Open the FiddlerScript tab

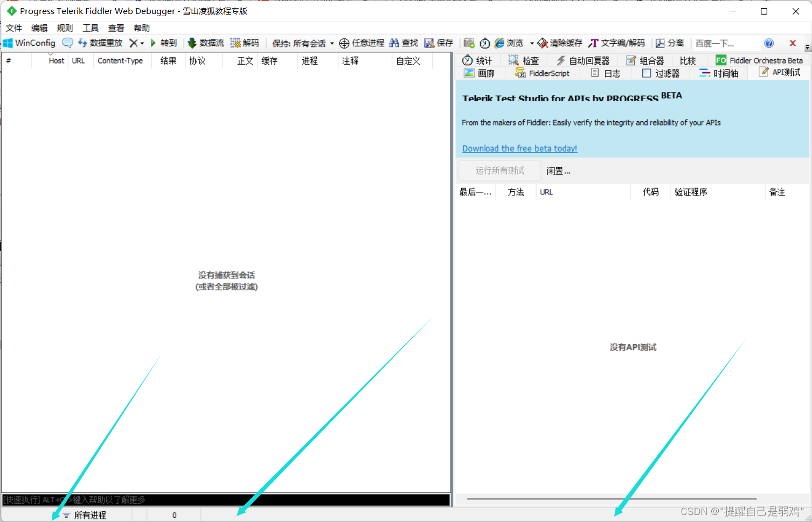point(542,73)
